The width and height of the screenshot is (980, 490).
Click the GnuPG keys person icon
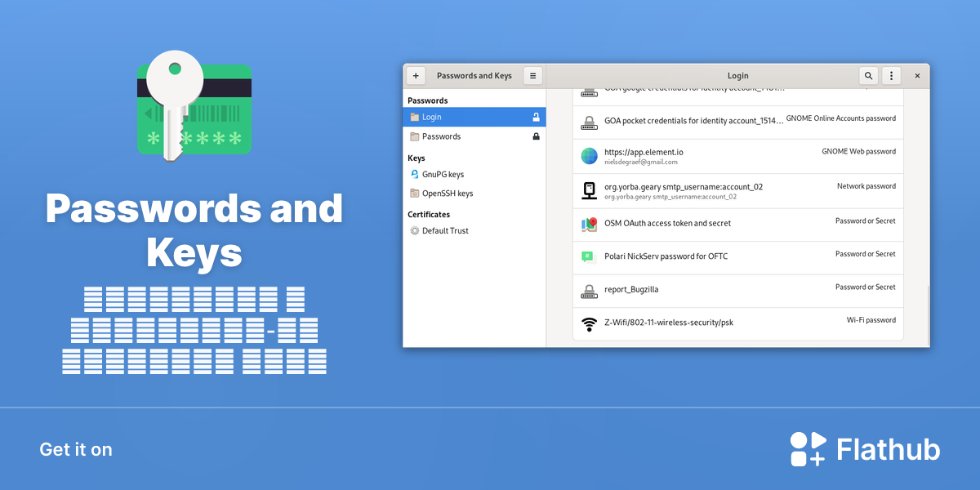click(x=415, y=174)
